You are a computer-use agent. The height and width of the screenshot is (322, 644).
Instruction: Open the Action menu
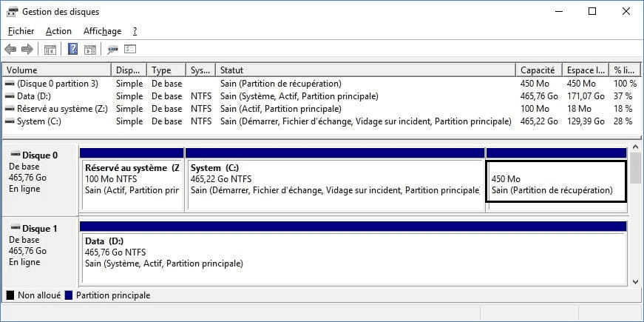coord(58,31)
